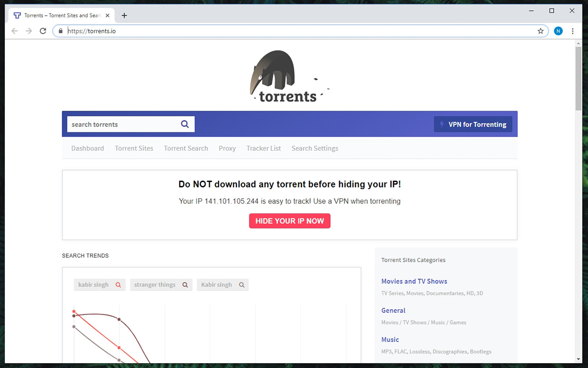Close the Torrents browser tab
The height and width of the screenshot is (368, 588).
(x=108, y=15)
